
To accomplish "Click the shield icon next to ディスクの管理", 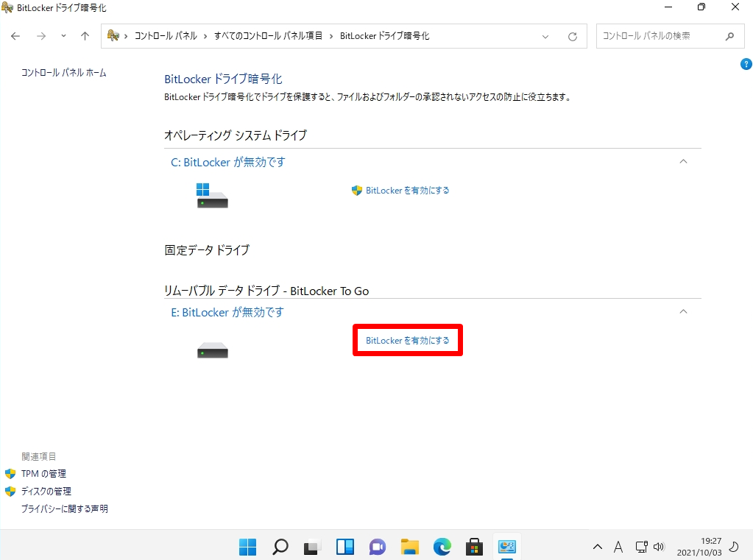I will click(x=10, y=492).
